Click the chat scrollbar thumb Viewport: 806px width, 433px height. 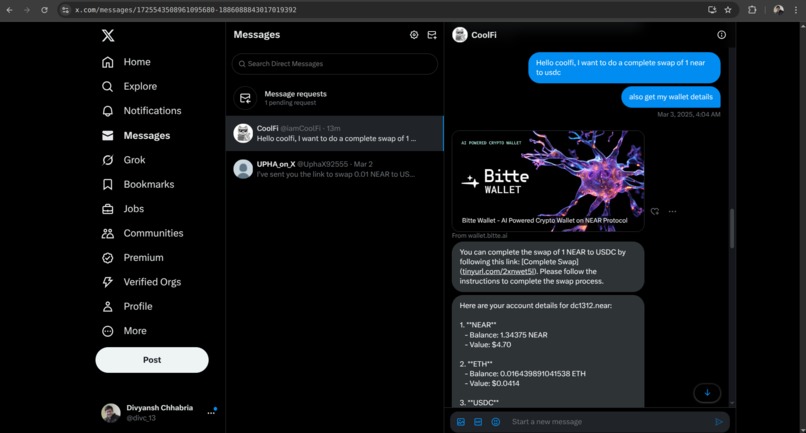click(x=732, y=228)
